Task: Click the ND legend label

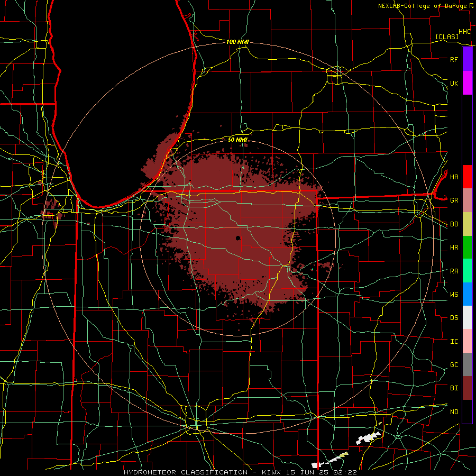Action: coord(454,411)
